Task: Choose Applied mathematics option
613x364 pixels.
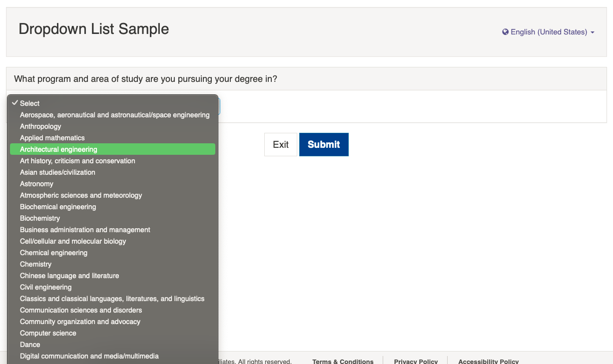Action: (x=112, y=138)
